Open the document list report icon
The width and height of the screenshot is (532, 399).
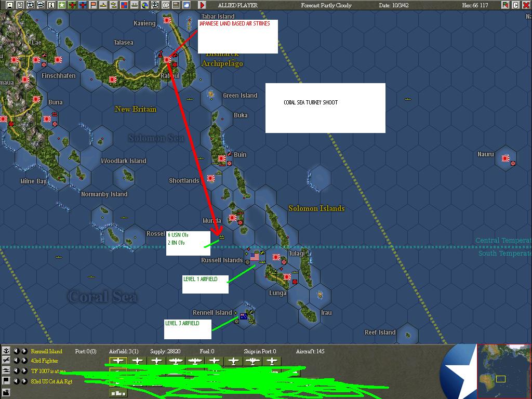[20, 5]
